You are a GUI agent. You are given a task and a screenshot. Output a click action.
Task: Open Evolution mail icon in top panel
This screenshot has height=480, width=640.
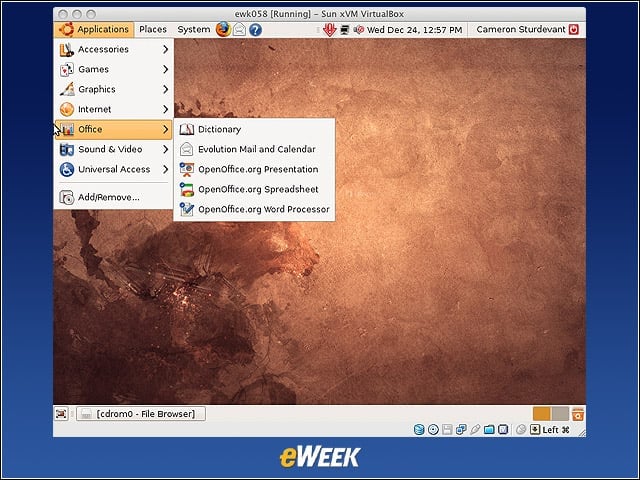[239, 30]
